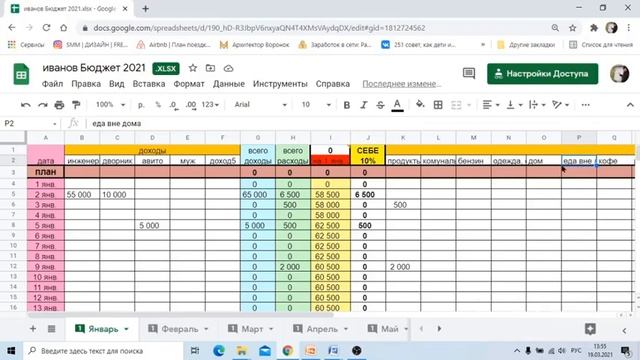640x360 pixels.
Task: Decrease decimal places icon
Action: pyautogui.click(x=174, y=105)
